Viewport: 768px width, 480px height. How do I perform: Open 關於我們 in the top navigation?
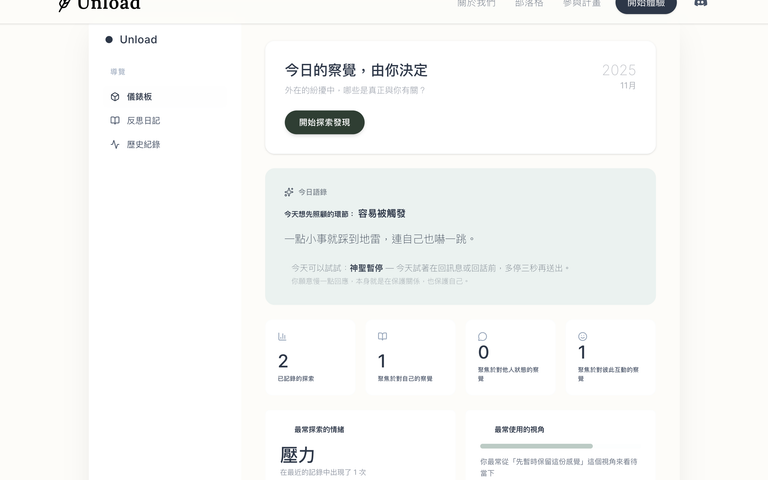tap(476, 4)
